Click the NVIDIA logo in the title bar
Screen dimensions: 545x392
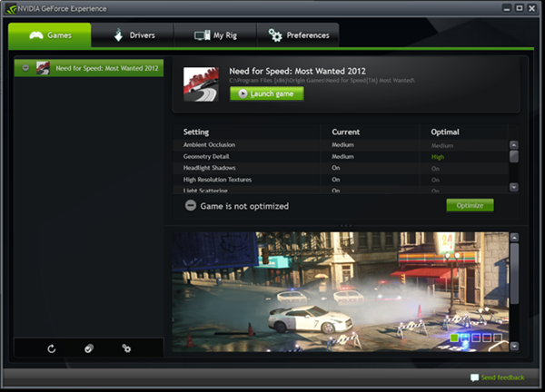(x=9, y=8)
